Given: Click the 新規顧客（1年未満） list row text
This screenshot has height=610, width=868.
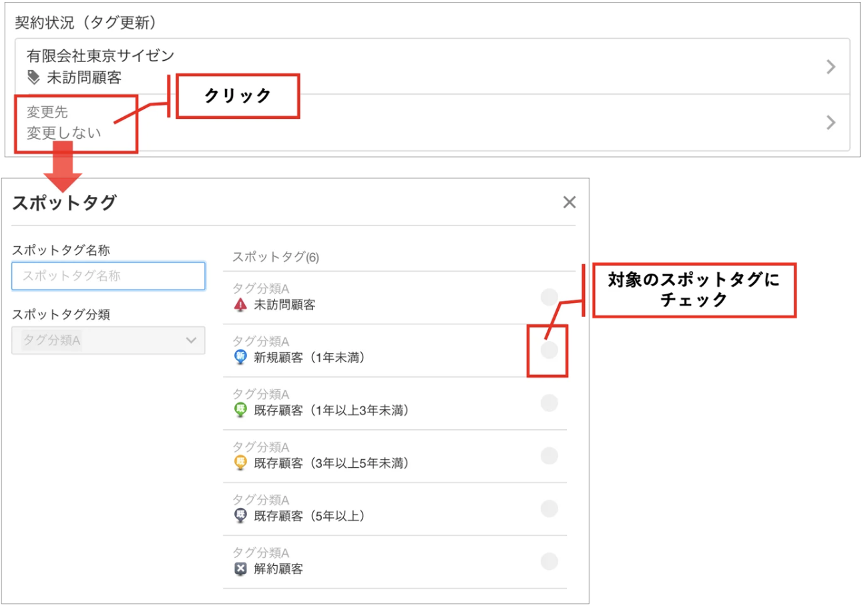Looking at the screenshot, I should (x=309, y=358).
